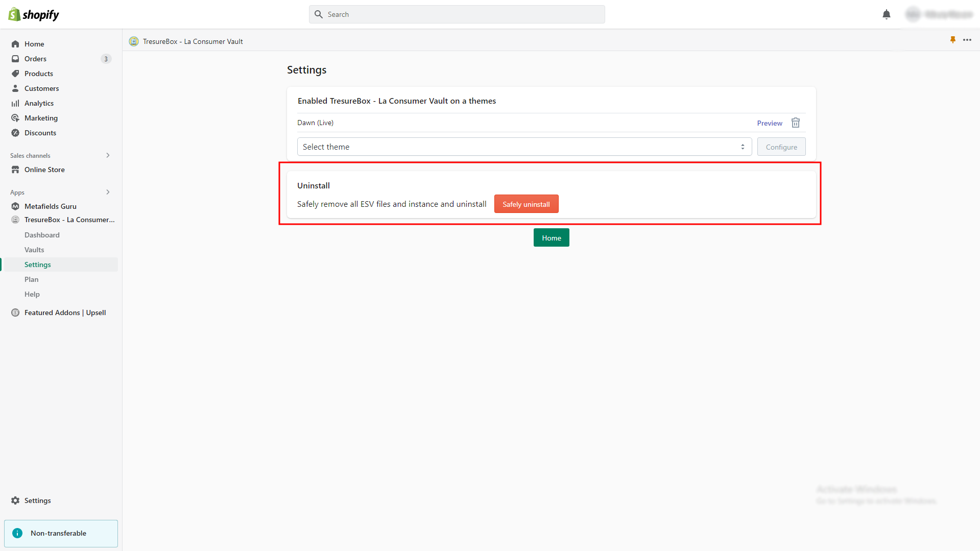Open the Preview link for Dawn theme
The height and width of the screenshot is (551, 980).
click(x=770, y=123)
